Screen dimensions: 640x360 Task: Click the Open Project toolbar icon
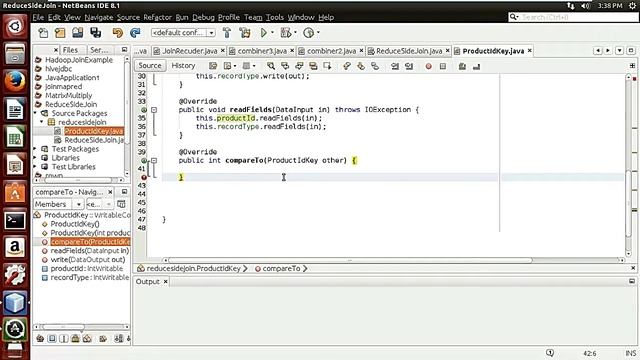tap(78, 33)
